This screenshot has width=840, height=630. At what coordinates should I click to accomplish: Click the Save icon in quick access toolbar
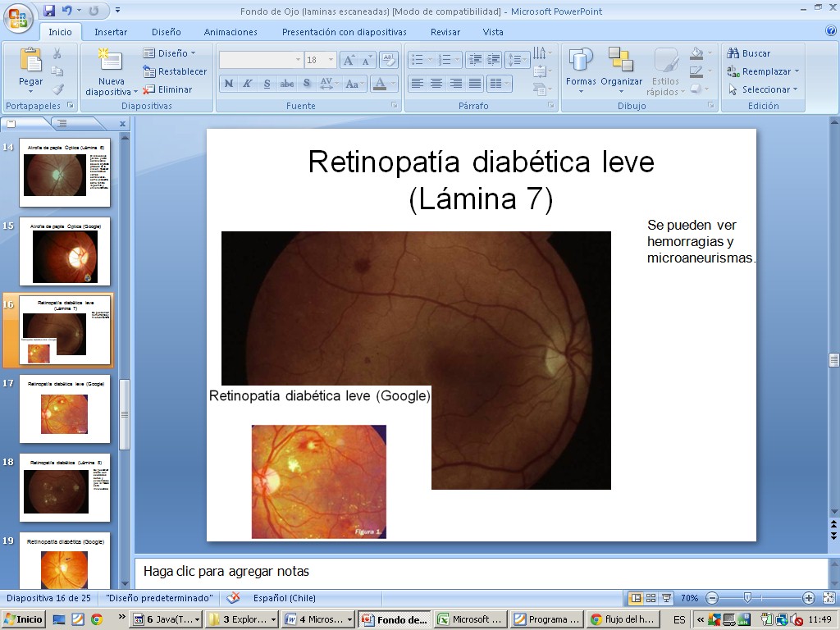tap(49, 11)
